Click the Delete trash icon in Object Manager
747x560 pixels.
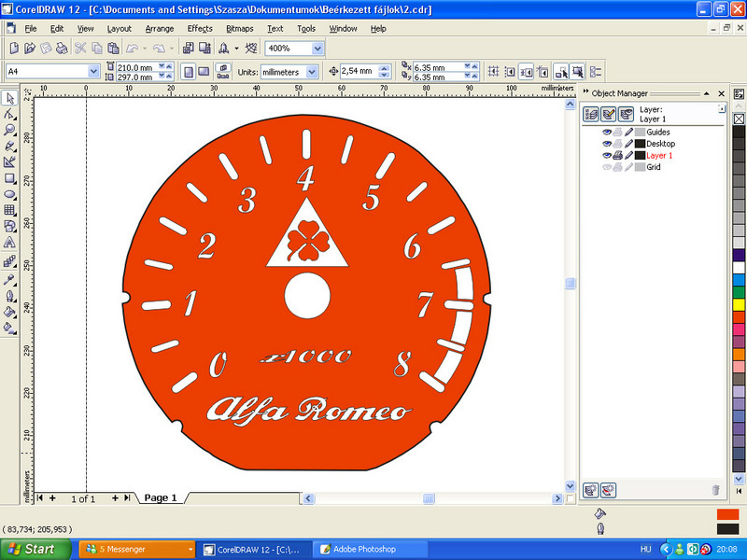click(x=715, y=490)
